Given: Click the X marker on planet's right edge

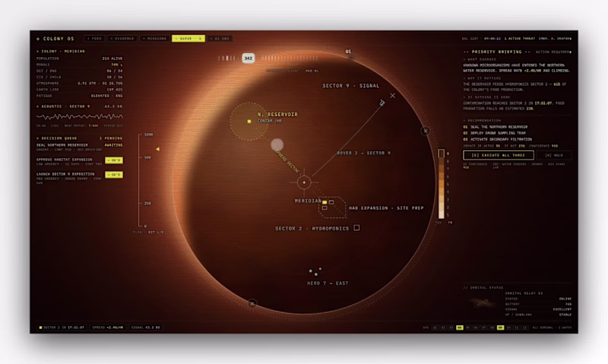Looking at the screenshot, I should coord(426,131).
